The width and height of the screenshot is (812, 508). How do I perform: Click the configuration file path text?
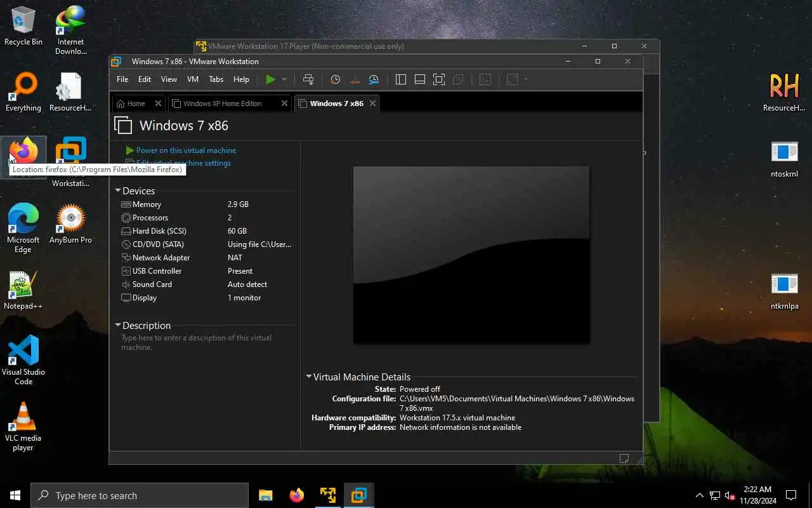tap(517, 403)
